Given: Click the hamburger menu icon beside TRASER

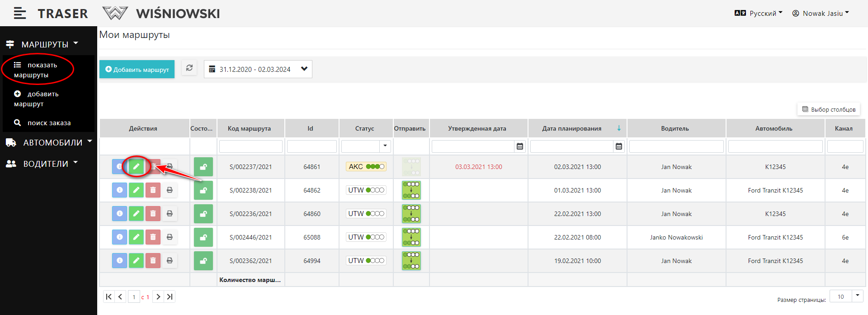Looking at the screenshot, I should 20,14.
